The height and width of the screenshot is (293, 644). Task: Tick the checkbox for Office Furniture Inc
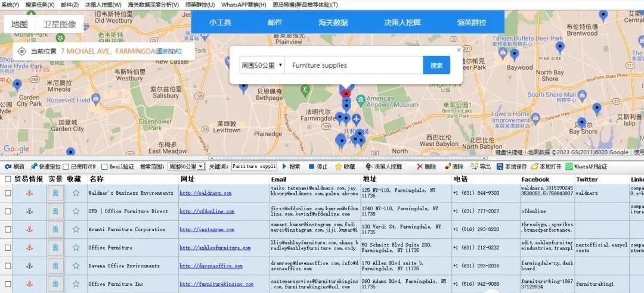tap(8, 283)
